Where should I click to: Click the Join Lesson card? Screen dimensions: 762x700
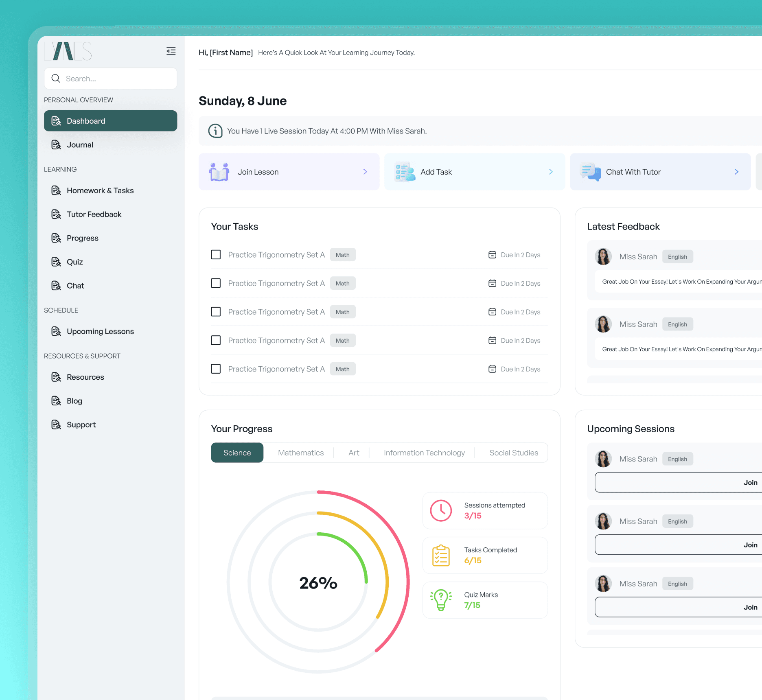pos(289,172)
